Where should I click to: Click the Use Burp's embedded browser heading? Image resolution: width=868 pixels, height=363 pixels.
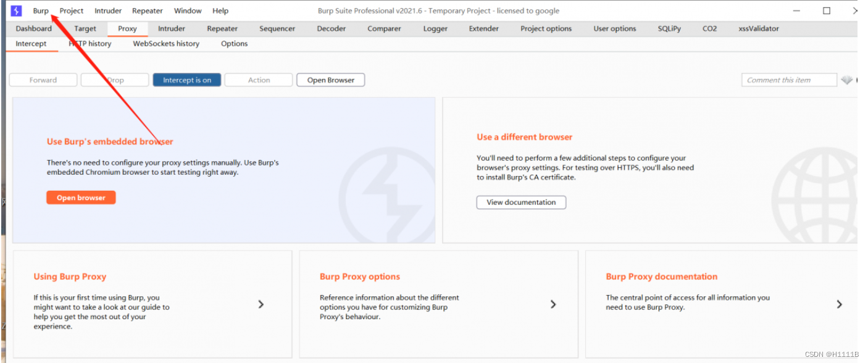pyautogui.click(x=110, y=141)
